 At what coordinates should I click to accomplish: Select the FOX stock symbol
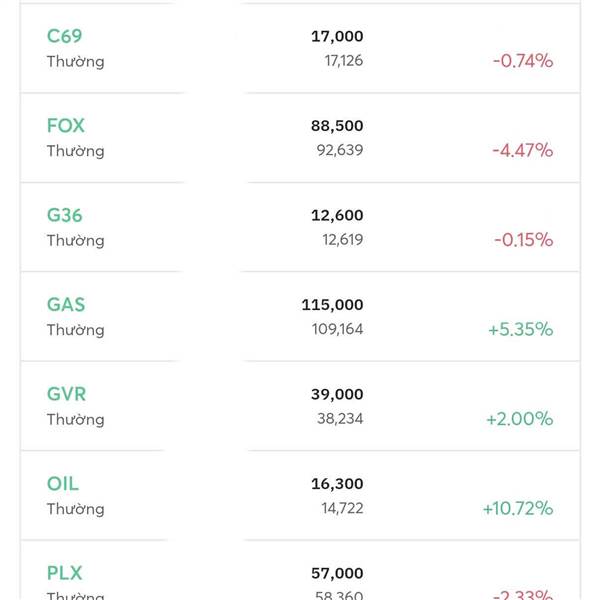click(66, 126)
